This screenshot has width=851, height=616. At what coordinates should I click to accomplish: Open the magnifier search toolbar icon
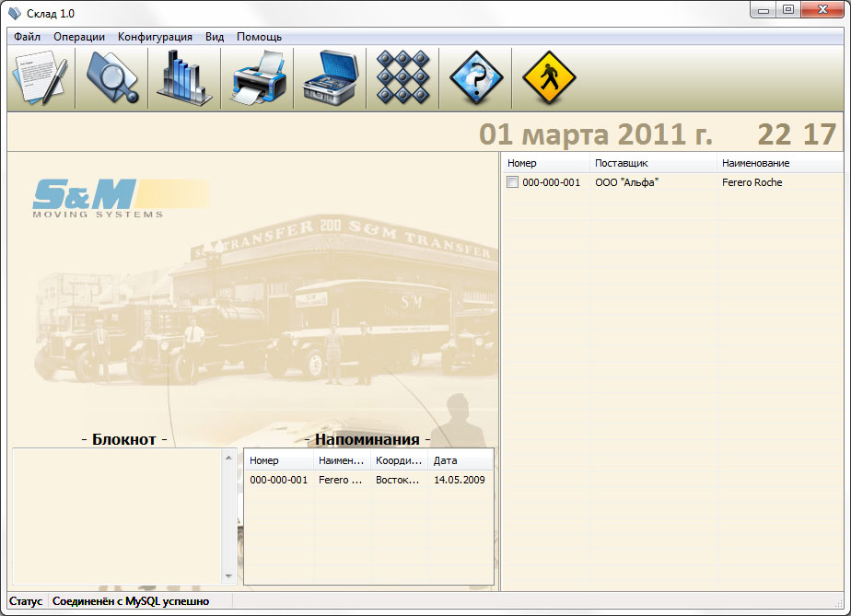click(112, 77)
